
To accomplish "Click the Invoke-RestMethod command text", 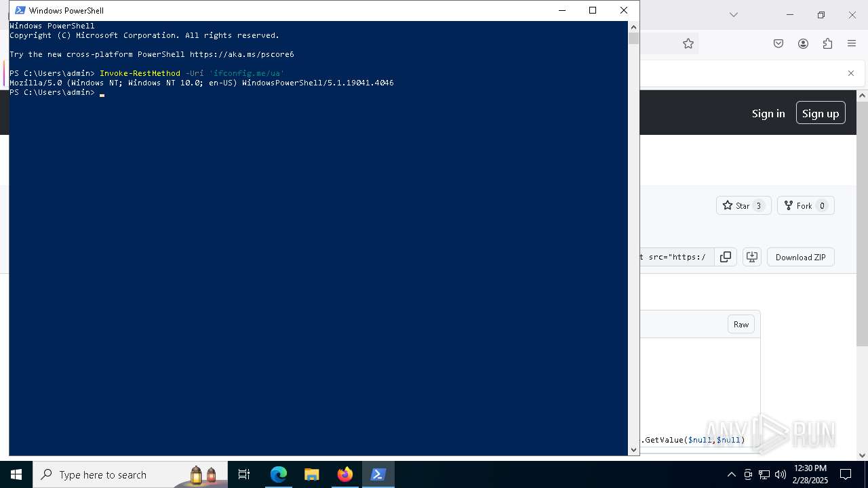I will tap(140, 73).
